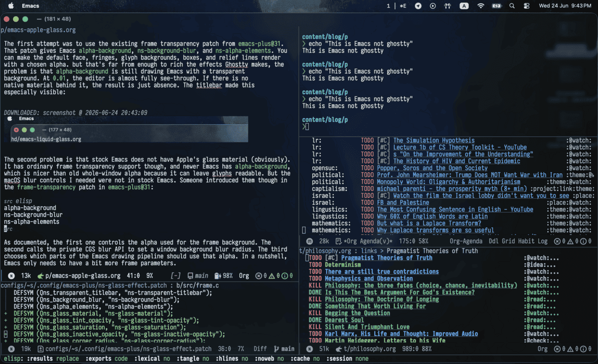This screenshot has width=598, height=364.
Task: Click info circle icon in emacs-apple-glass.org modeline
Action: pos(285,276)
